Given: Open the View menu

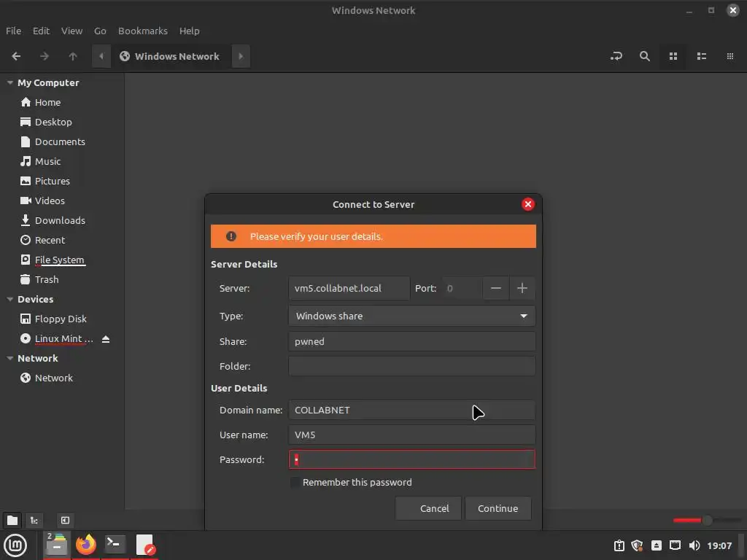Looking at the screenshot, I should click(x=71, y=31).
